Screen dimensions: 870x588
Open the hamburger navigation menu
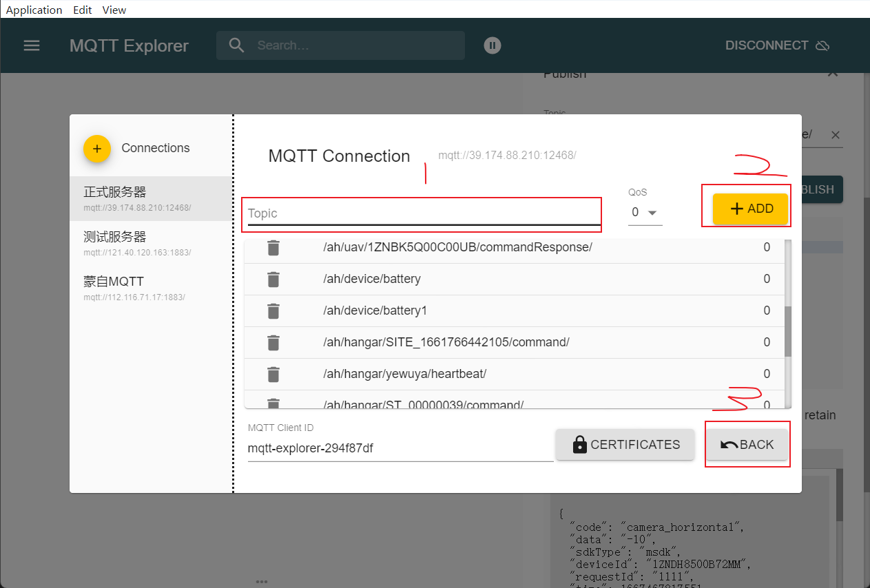pyautogui.click(x=32, y=45)
